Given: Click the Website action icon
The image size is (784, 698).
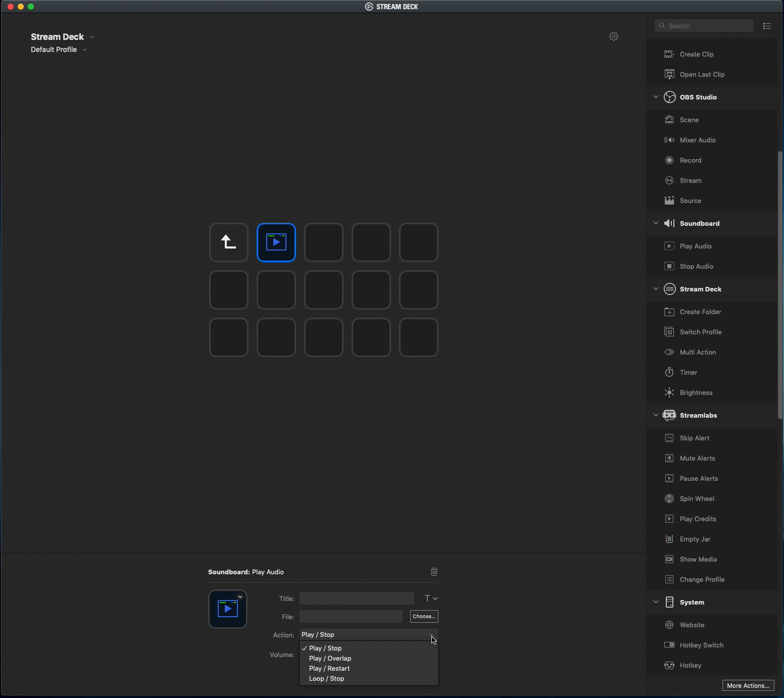Looking at the screenshot, I should coord(669,625).
